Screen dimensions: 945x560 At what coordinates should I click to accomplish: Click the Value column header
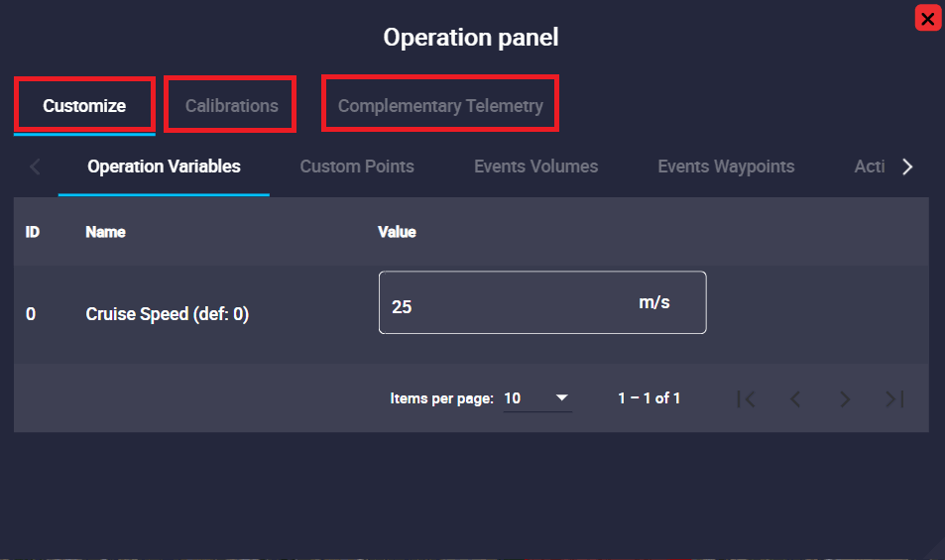(397, 232)
